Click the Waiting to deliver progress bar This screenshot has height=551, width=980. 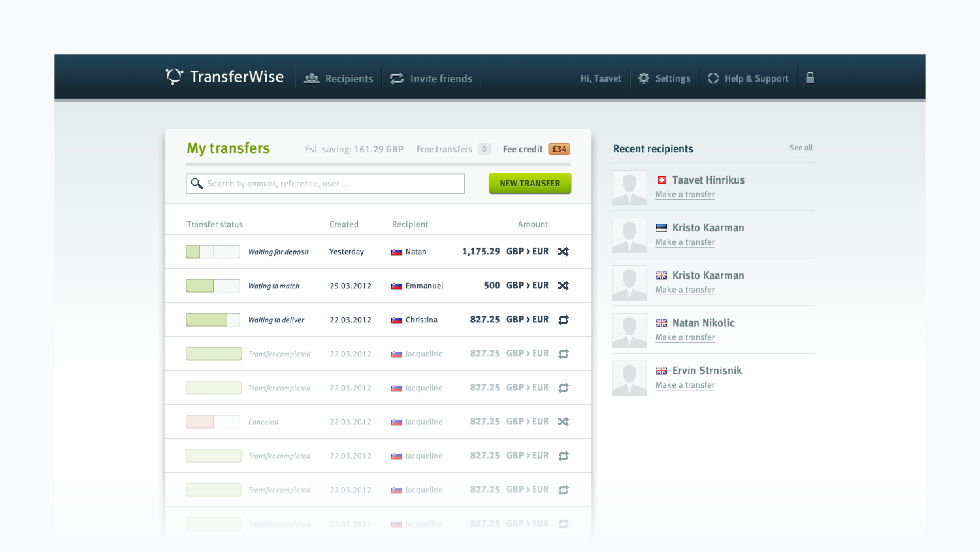213,320
